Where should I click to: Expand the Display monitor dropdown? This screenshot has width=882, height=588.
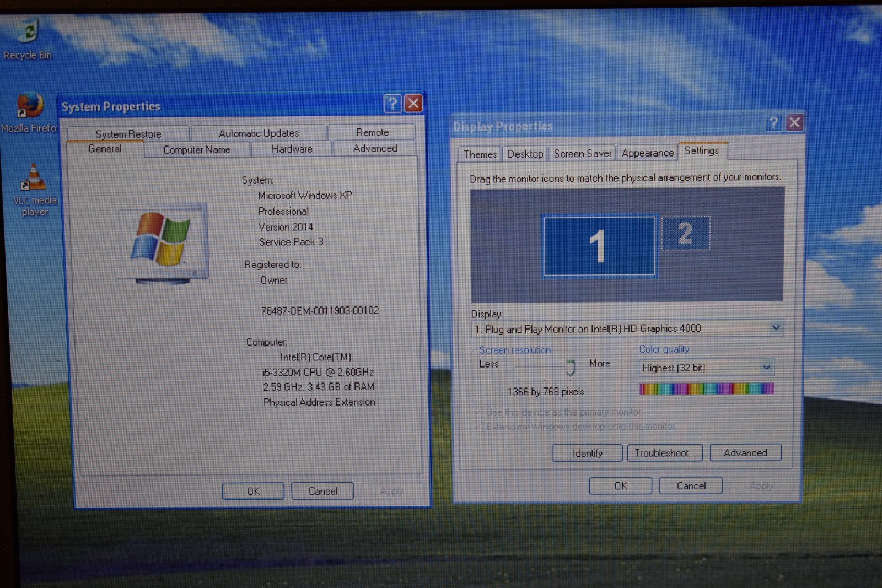[776, 328]
